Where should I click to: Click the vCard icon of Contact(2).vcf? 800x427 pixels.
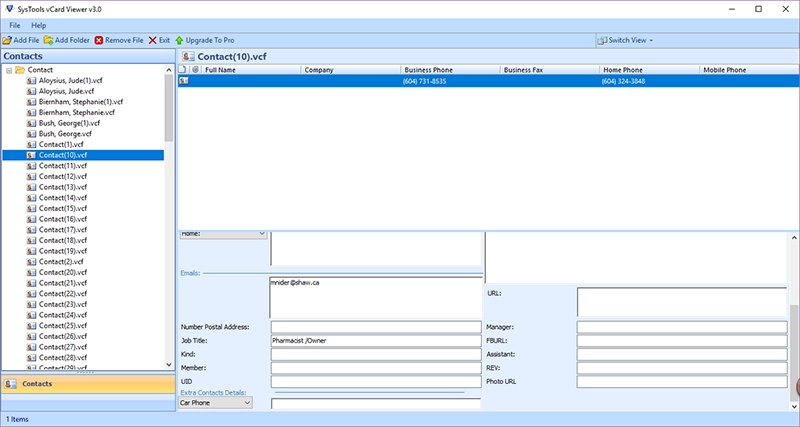[x=31, y=262]
